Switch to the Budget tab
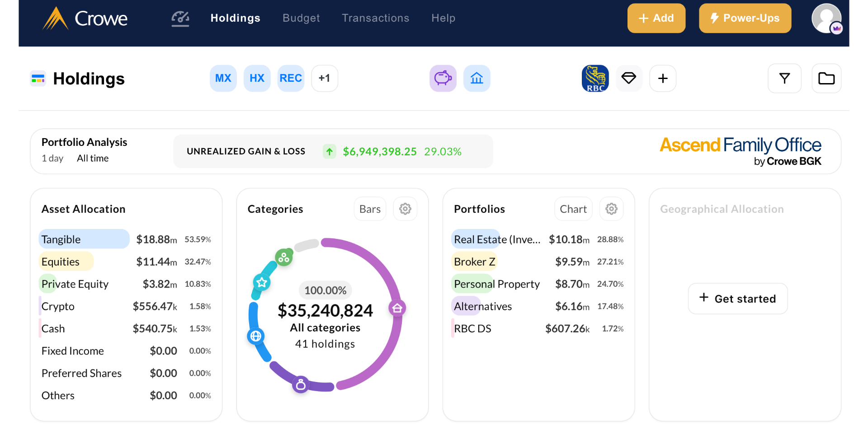Screen dimensions: 868x429 pyautogui.click(x=301, y=18)
